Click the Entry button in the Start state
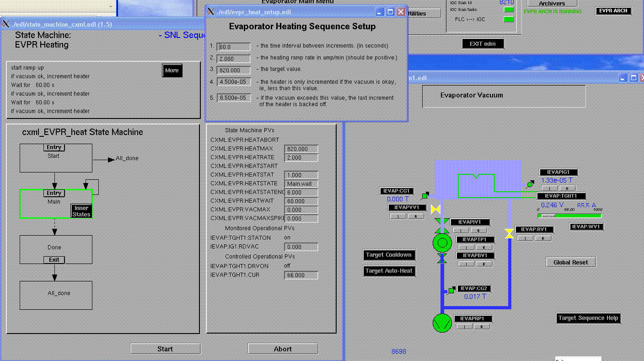This screenshot has height=361, width=644. pyautogui.click(x=54, y=147)
